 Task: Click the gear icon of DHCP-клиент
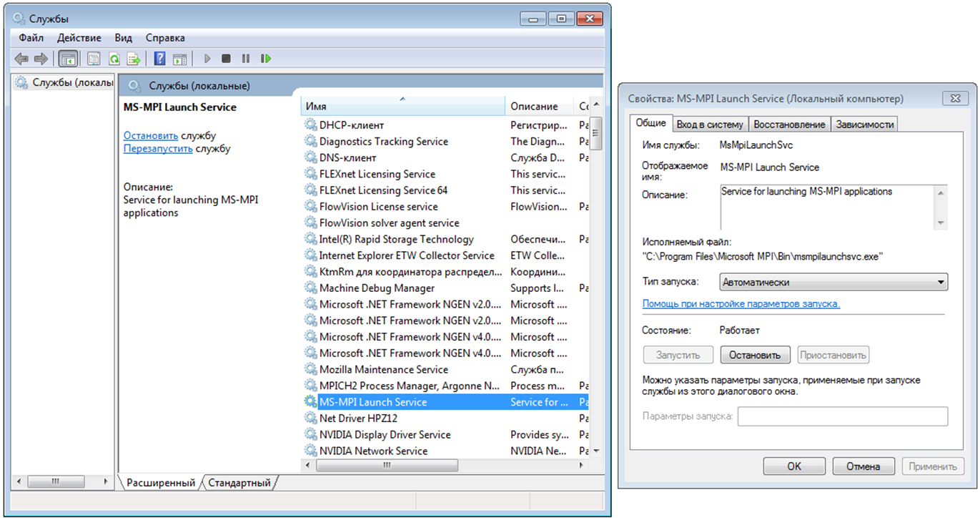click(x=311, y=125)
